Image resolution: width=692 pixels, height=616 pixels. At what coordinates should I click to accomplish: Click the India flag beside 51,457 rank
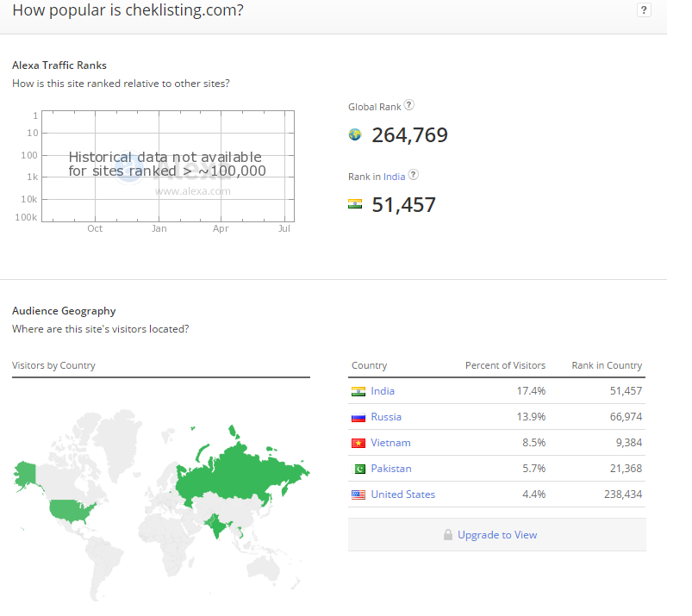pos(355,204)
